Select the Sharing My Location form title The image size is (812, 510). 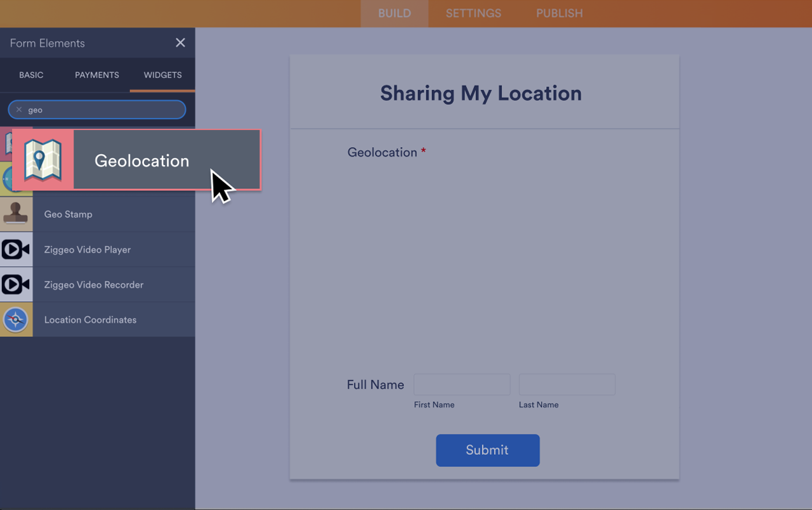click(481, 93)
